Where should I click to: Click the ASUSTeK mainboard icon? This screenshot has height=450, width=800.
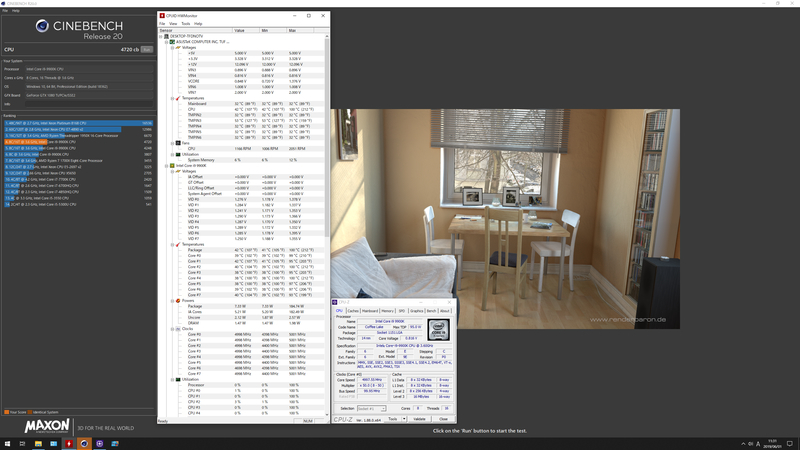click(172, 42)
